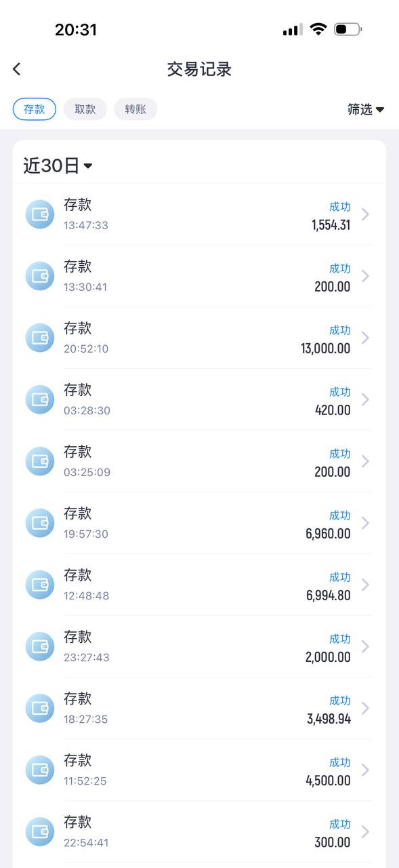Click the wallet icon on the 1,554.31 deposit
Viewport: 399px width, 868px height.
39,214
